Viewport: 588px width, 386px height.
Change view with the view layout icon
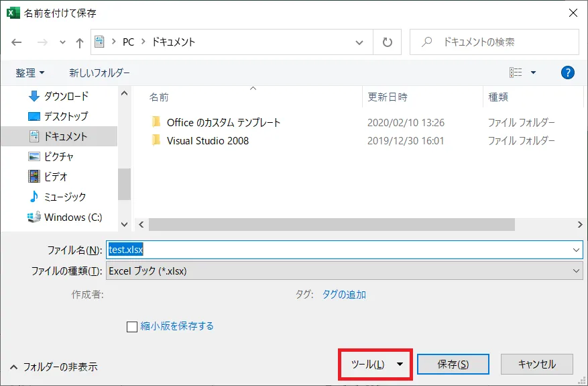pyautogui.click(x=516, y=73)
